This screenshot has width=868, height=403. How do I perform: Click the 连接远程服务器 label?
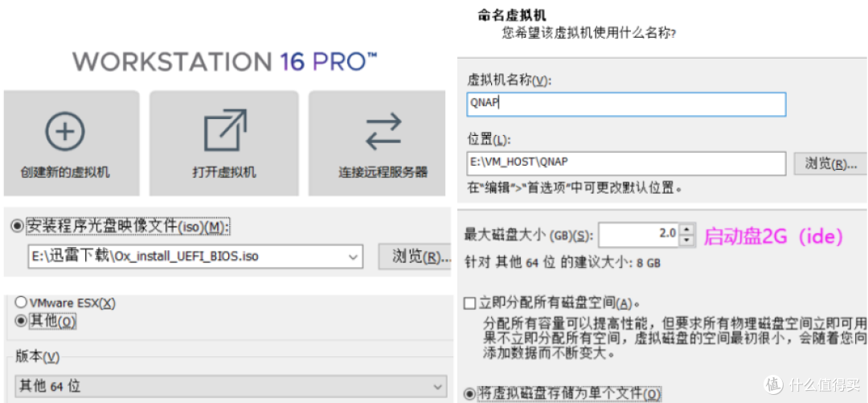point(383,172)
